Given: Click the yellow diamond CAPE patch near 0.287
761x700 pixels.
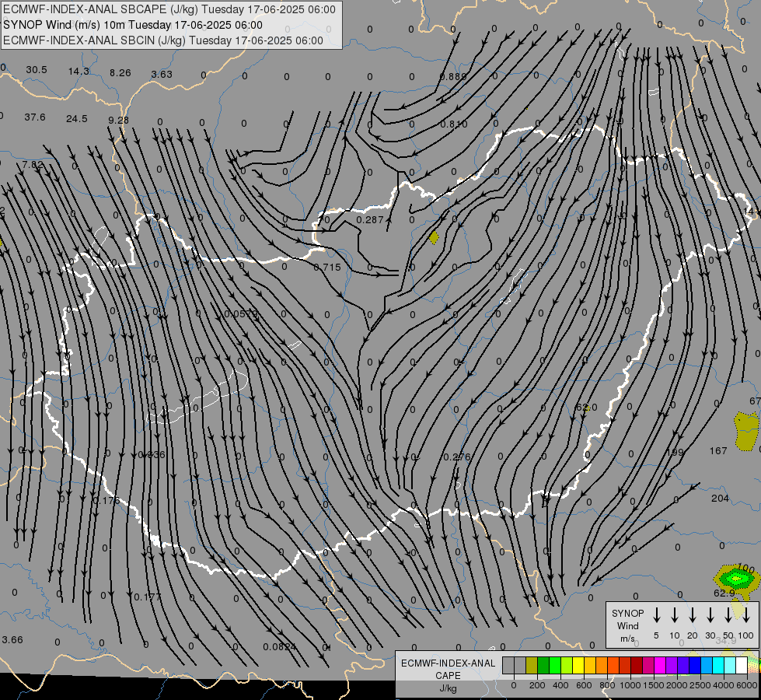Looking at the screenshot, I should coord(434,237).
